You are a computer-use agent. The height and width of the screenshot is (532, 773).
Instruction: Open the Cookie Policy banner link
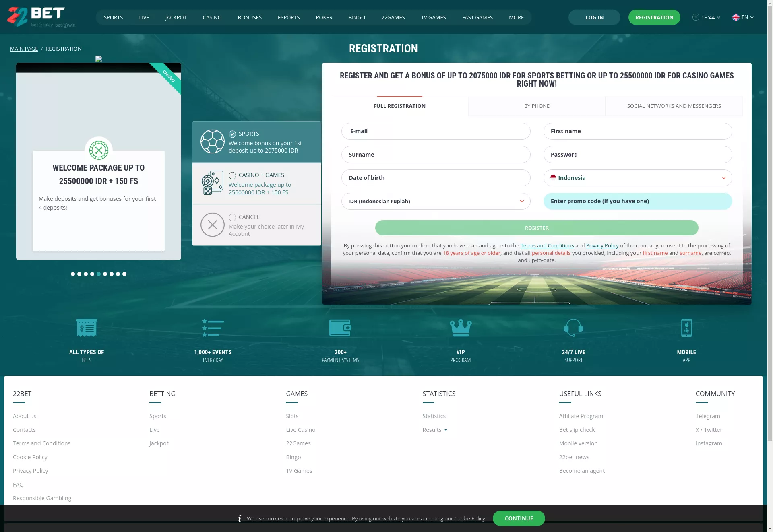point(469,518)
